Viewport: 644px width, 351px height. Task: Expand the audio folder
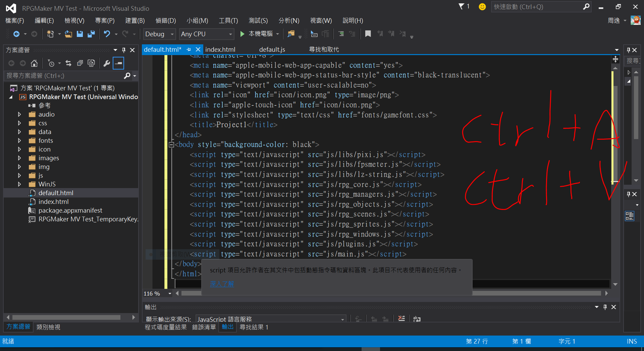point(19,115)
